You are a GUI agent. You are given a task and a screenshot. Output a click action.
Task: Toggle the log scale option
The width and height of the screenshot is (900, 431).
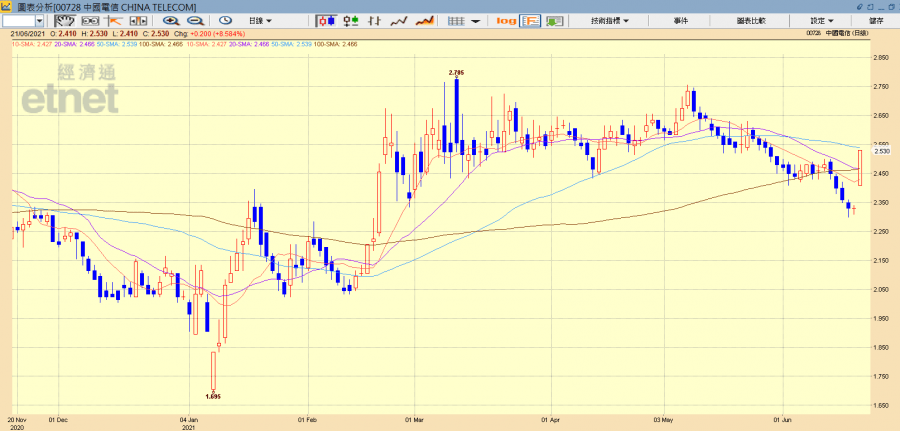(505, 21)
